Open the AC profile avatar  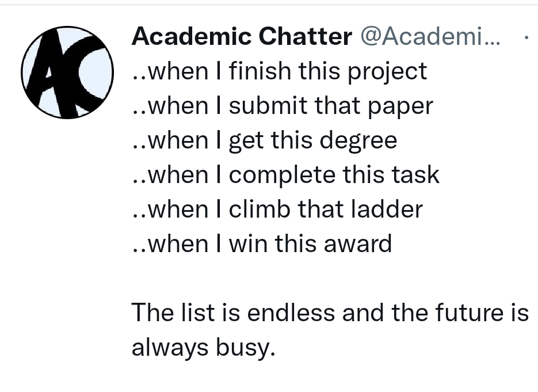[x=68, y=72]
